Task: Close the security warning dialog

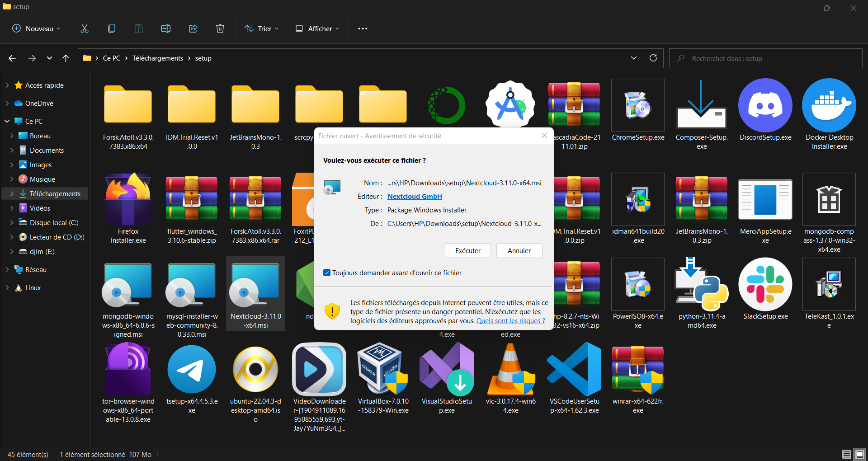Action: point(544,136)
